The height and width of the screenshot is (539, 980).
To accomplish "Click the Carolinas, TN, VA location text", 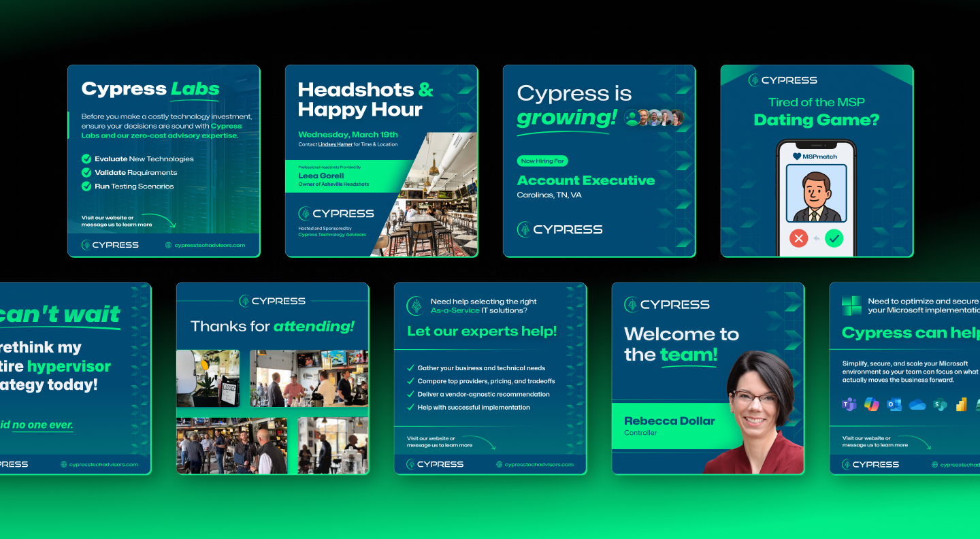I will coord(549,195).
